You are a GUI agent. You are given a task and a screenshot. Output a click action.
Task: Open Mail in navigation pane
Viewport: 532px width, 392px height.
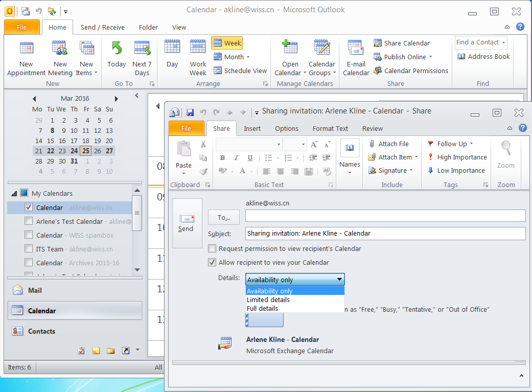click(x=75, y=290)
